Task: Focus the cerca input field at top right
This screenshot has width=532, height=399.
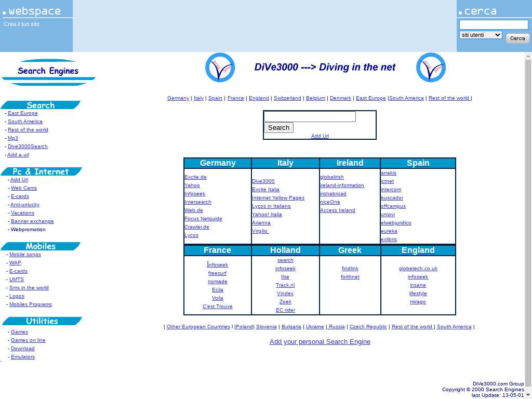Action: tap(493, 24)
